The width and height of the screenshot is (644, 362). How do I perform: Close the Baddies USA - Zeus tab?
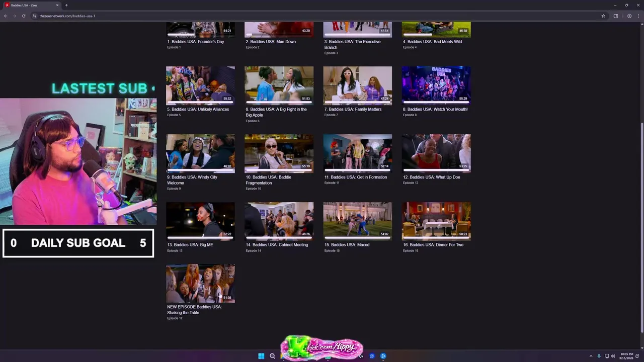(57, 5)
